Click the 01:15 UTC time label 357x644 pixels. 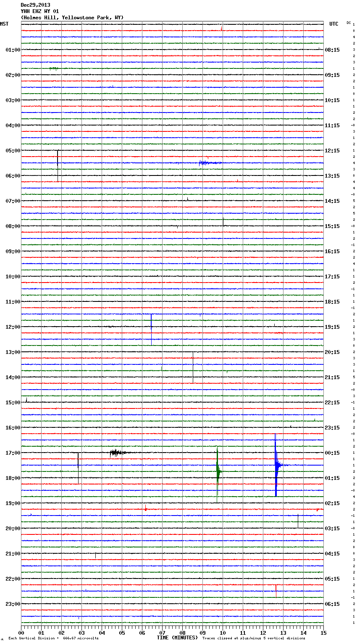(x=332, y=478)
